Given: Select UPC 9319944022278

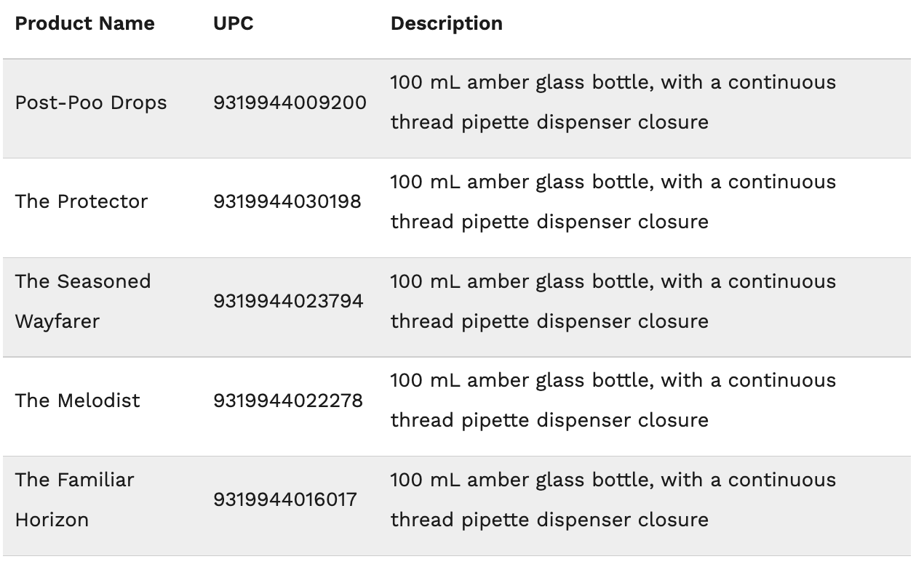Looking at the screenshot, I should (288, 401).
